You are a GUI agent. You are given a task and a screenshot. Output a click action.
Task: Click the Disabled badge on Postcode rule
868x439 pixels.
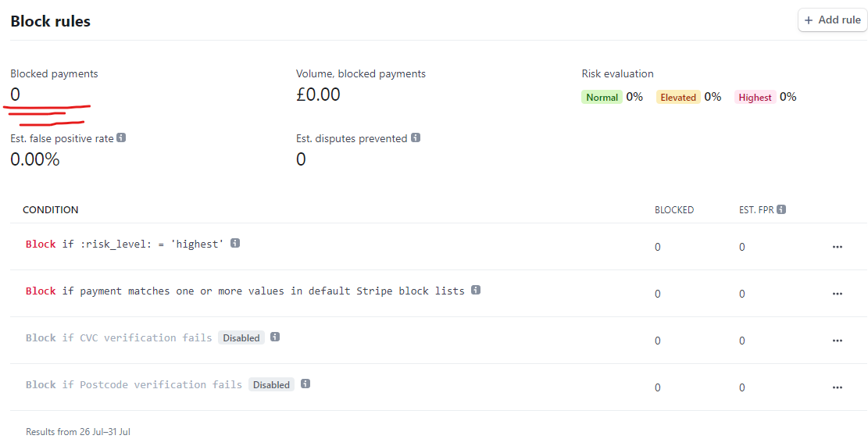(x=271, y=385)
